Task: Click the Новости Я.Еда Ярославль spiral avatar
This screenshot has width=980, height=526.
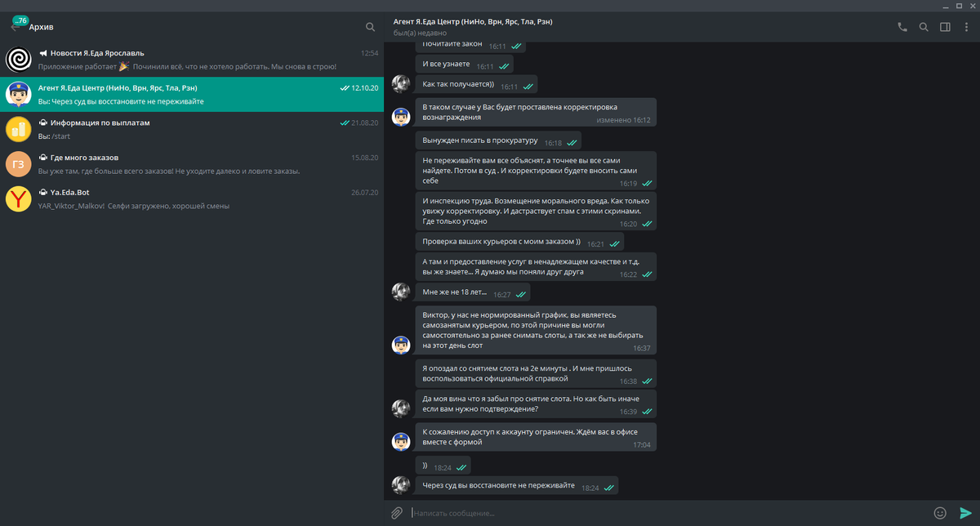Action: [19, 60]
